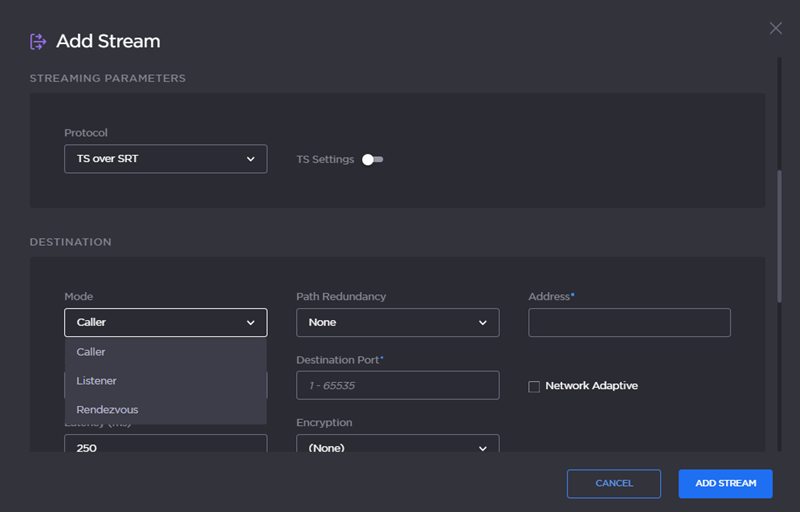Image resolution: width=800 pixels, height=512 pixels.
Task: Focus the Address input field
Action: tap(629, 323)
